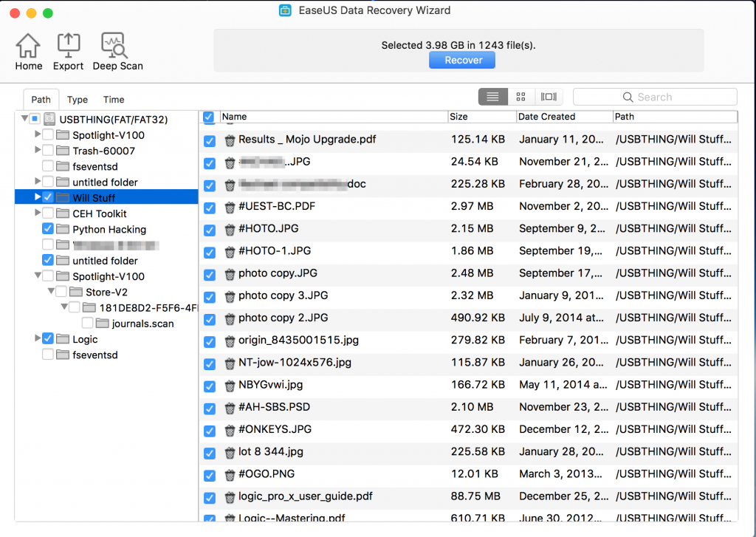This screenshot has height=537, width=756.
Task: Switch to list view mode
Action: 492,97
